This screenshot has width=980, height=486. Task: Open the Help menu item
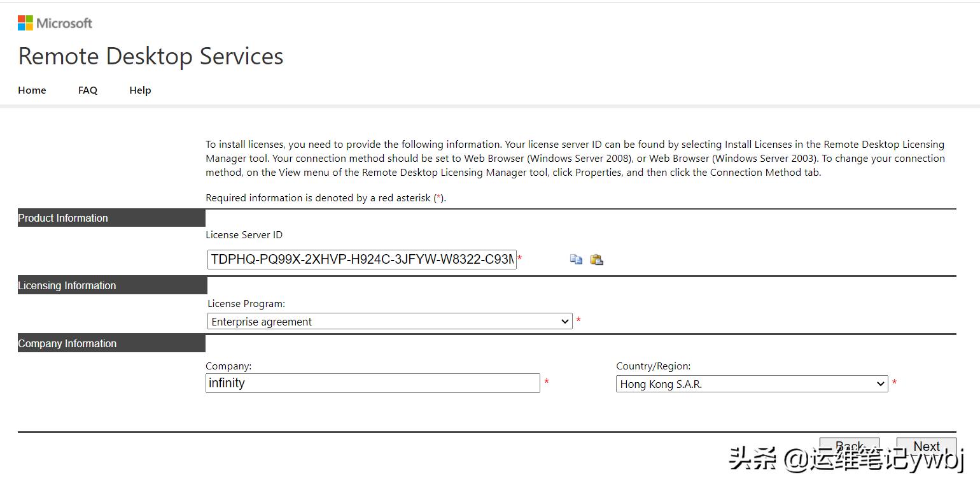pos(140,90)
